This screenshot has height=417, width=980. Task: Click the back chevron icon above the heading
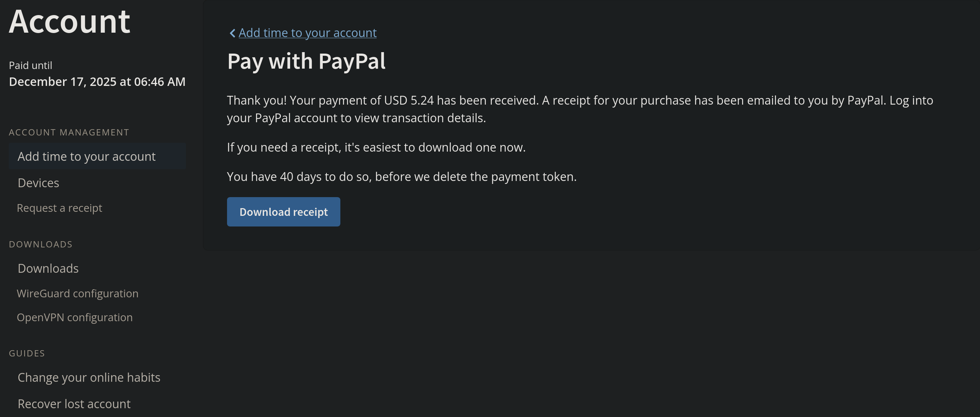tap(232, 33)
